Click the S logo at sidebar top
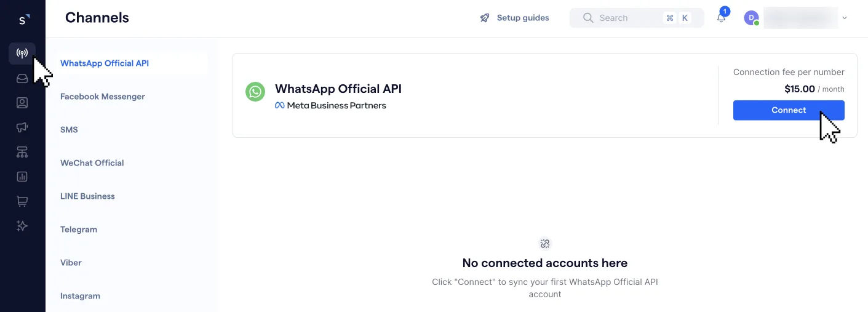This screenshot has height=312, width=868. (x=23, y=19)
